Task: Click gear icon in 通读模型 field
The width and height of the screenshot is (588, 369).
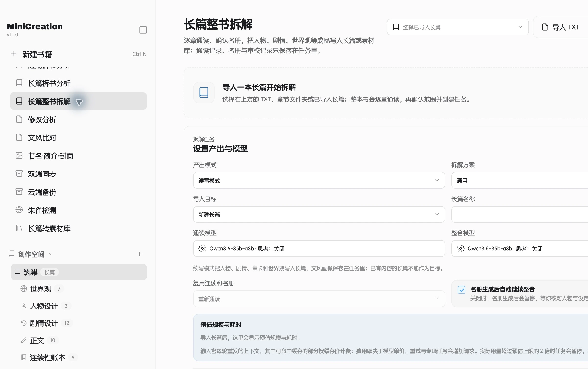Action: pos(202,248)
